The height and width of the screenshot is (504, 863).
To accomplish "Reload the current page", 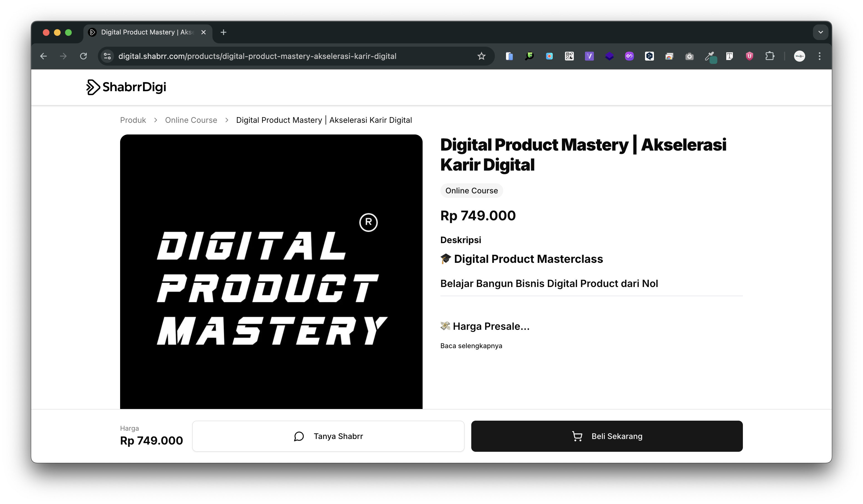I will (x=83, y=56).
